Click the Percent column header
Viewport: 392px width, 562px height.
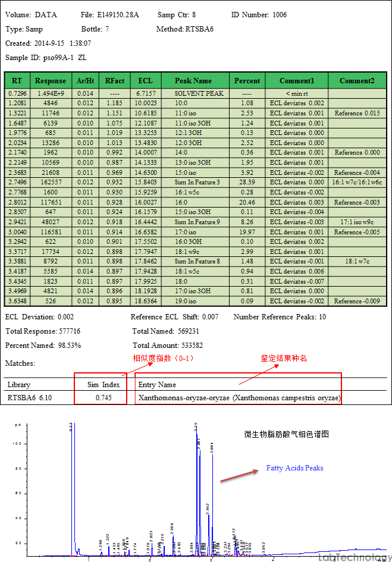(247, 81)
